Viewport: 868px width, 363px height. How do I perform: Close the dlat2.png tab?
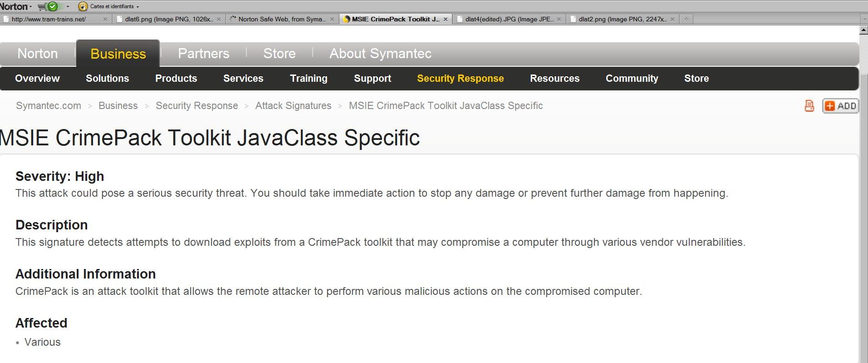pyautogui.click(x=672, y=19)
